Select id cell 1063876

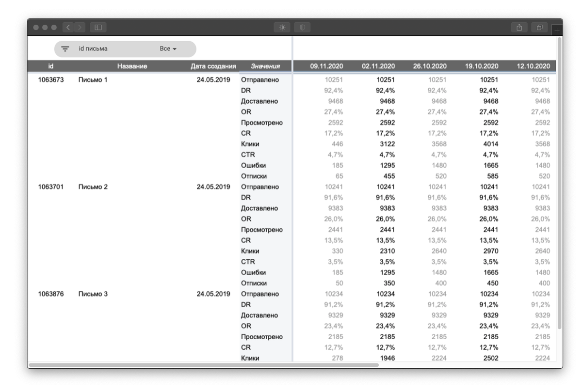tap(50, 294)
